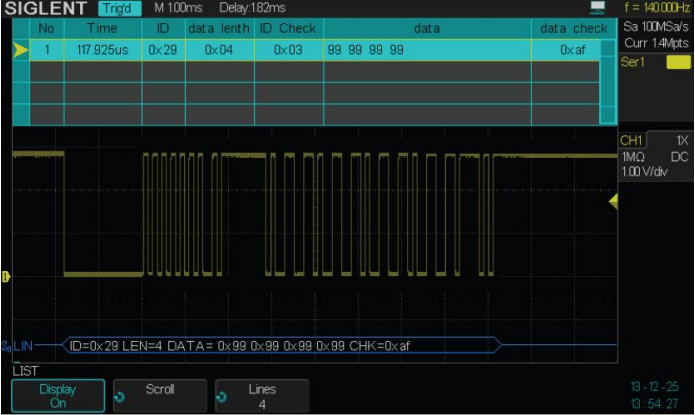The height and width of the screenshot is (415, 695).
Task: Click the SIGLENT logo
Action: point(46,8)
